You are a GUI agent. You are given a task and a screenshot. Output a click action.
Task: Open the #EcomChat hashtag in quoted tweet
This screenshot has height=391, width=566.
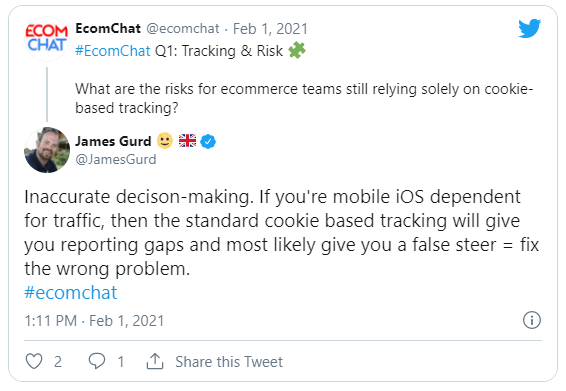coord(113,51)
